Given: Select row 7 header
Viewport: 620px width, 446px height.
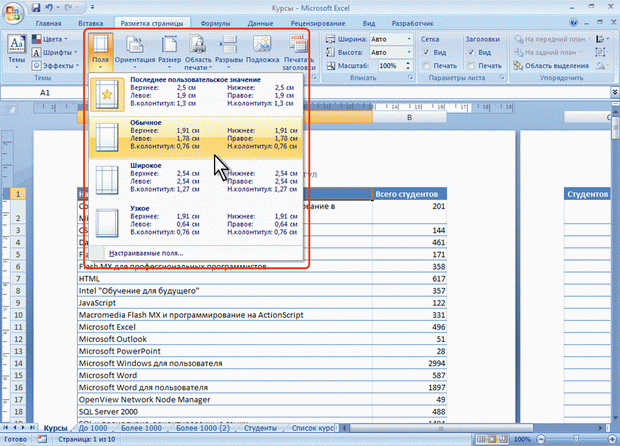Looking at the screenshot, I should (18, 279).
